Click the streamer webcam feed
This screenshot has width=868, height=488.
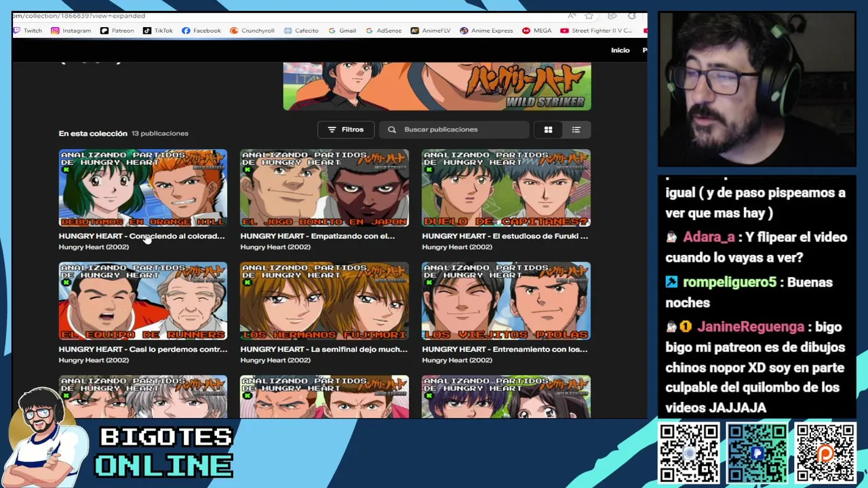(757, 89)
